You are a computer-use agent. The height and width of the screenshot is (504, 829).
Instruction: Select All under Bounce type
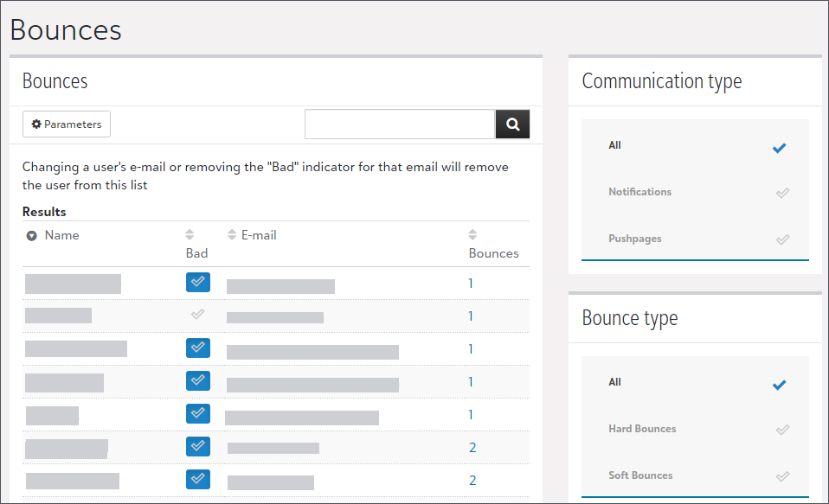click(695, 382)
